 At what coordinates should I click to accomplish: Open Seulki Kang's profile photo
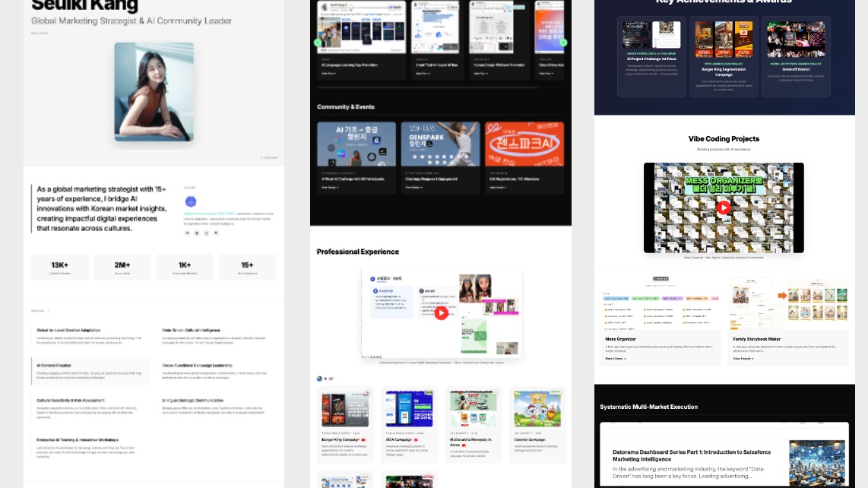(x=154, y=92)
